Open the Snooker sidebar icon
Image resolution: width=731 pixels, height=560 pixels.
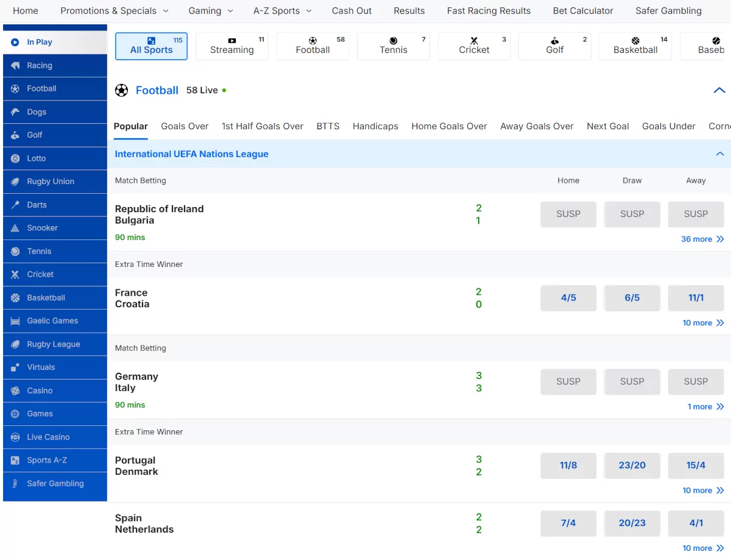(x=15, y=228)
